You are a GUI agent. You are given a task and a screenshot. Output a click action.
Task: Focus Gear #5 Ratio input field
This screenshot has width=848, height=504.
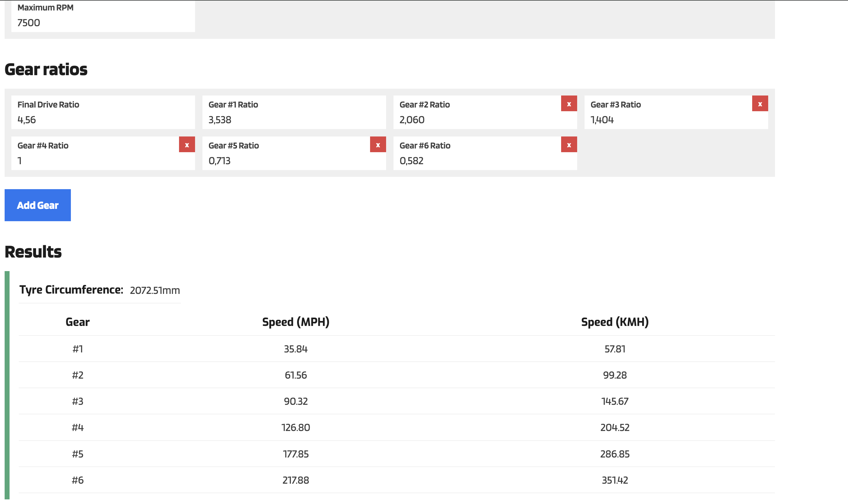pyautogui.click(x=285, y=161)
